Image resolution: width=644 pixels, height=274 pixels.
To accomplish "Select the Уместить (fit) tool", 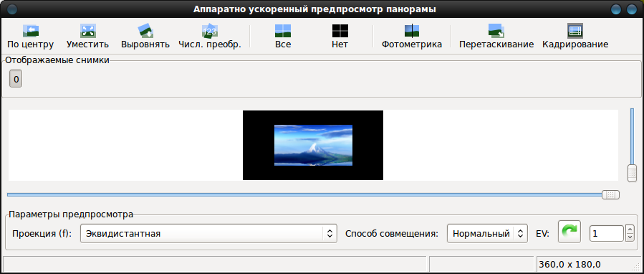I will (88, 36).
